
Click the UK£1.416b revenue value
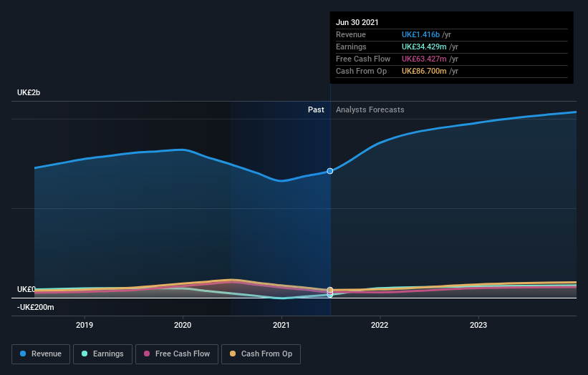pyautogui.click(x=420, y=34)
